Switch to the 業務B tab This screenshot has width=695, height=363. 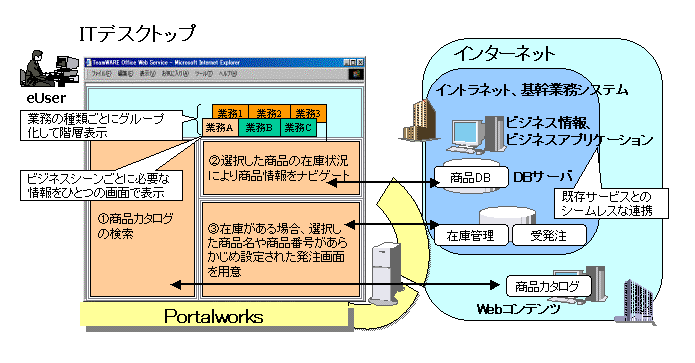[259, 128]
